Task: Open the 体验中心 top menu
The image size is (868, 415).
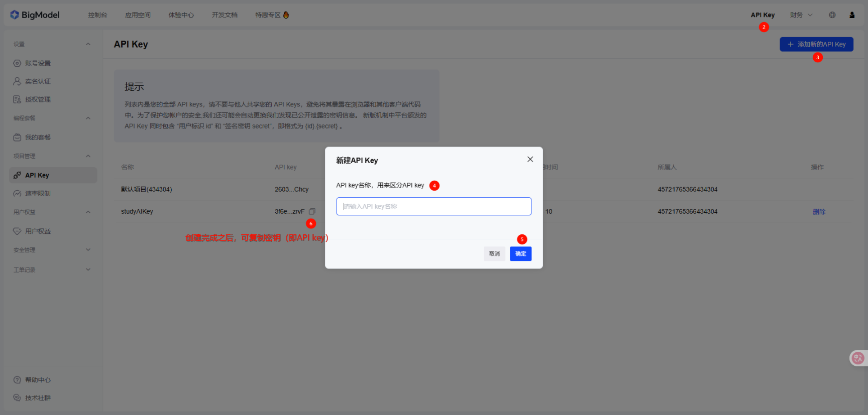Action: tap(181, 15)
